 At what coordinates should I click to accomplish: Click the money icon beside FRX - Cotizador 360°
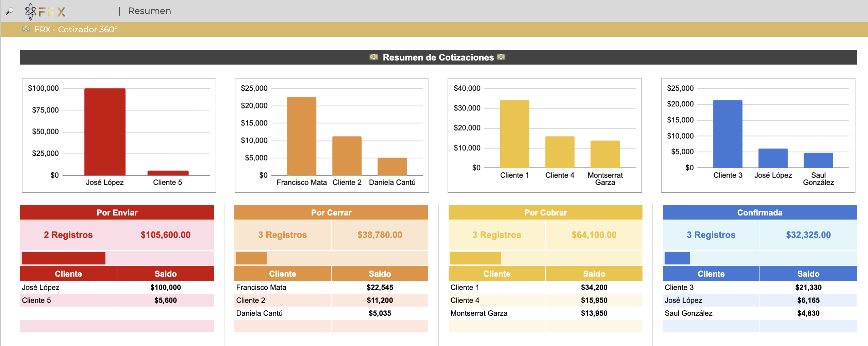pyautogui.click(x=26, y=29)
